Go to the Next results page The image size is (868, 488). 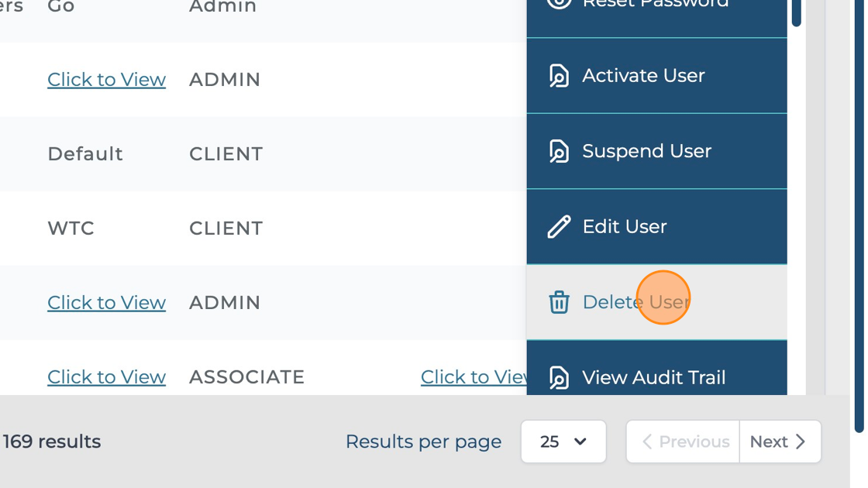780,442
